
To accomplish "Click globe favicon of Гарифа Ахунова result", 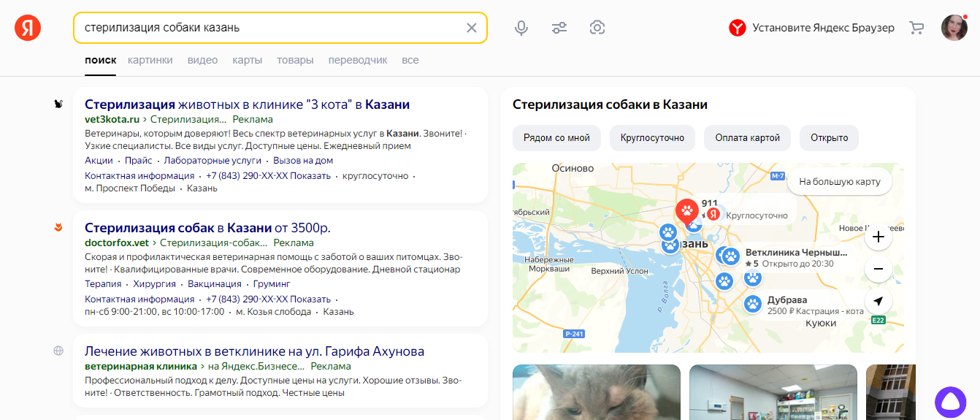I will coord(58,351).
